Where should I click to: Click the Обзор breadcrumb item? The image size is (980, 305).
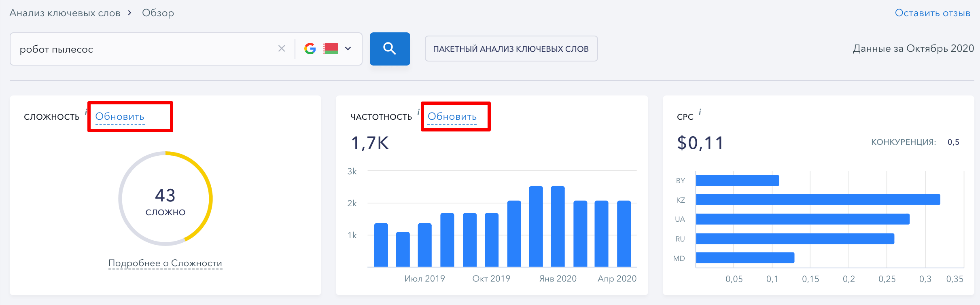click(x=158, y=13)
